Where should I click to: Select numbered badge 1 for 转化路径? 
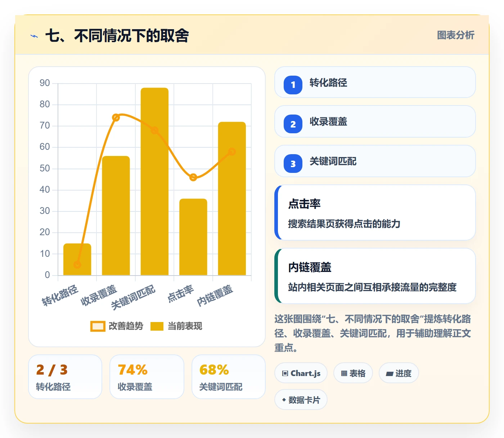pos(293,85)
